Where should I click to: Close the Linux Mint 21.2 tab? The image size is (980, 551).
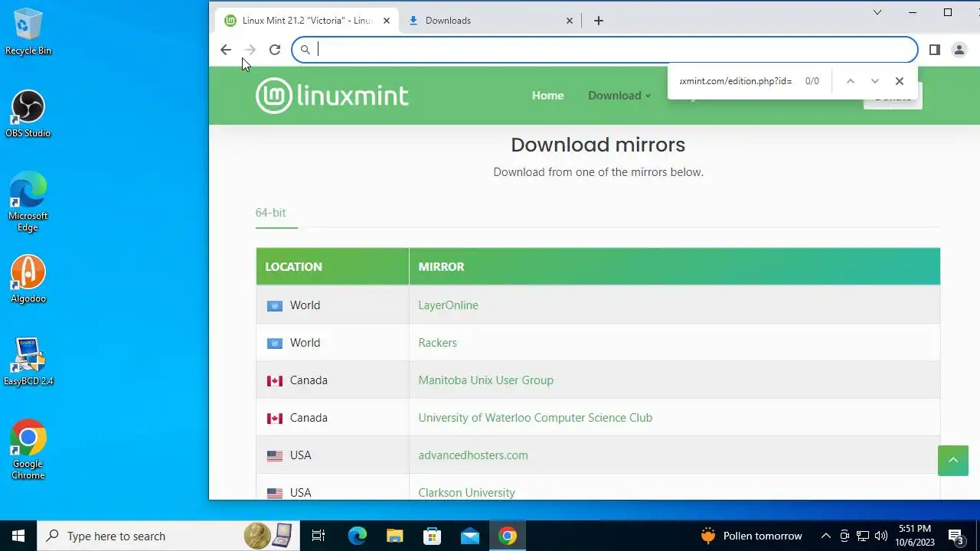(387, 21)
